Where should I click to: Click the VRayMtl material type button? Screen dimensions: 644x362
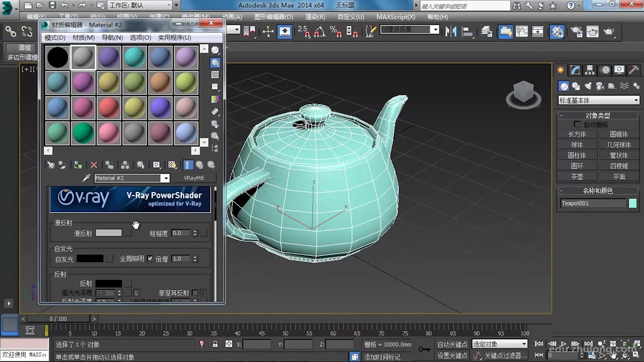coord(194,178)
